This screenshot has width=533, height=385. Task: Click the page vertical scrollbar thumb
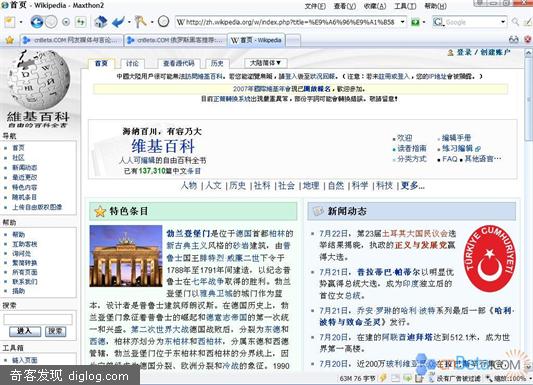pos(529,99)
